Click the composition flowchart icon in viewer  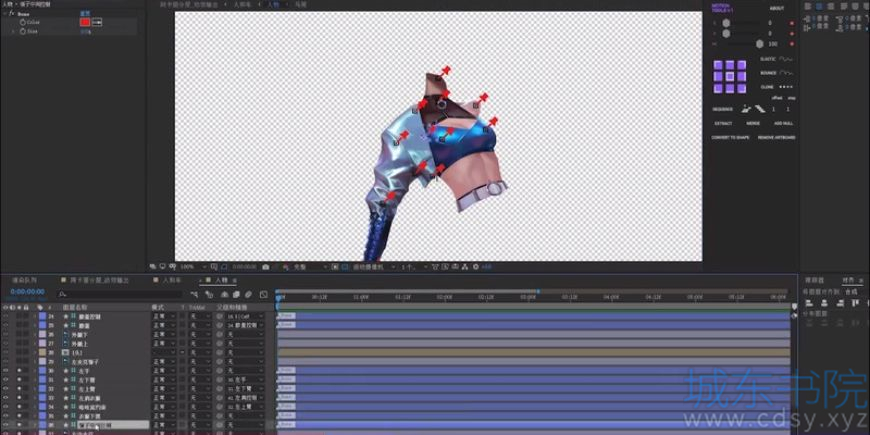pyautogui.click(x=466, y=267)
